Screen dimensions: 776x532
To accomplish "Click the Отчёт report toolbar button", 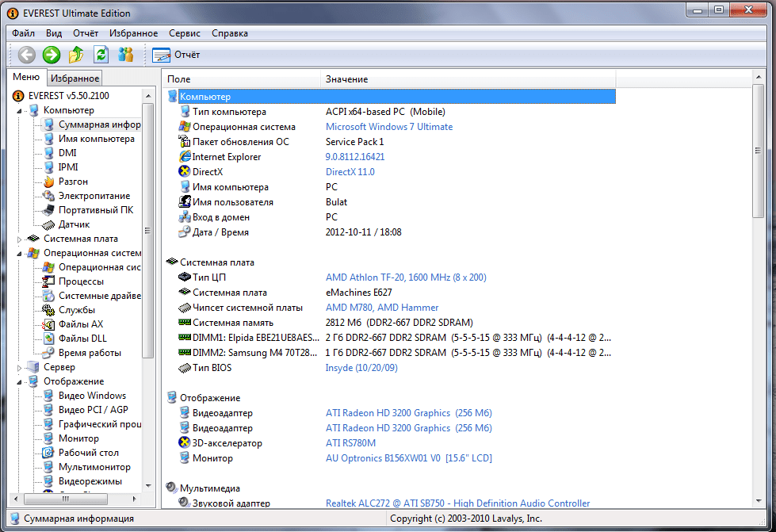I will (176, 55).
